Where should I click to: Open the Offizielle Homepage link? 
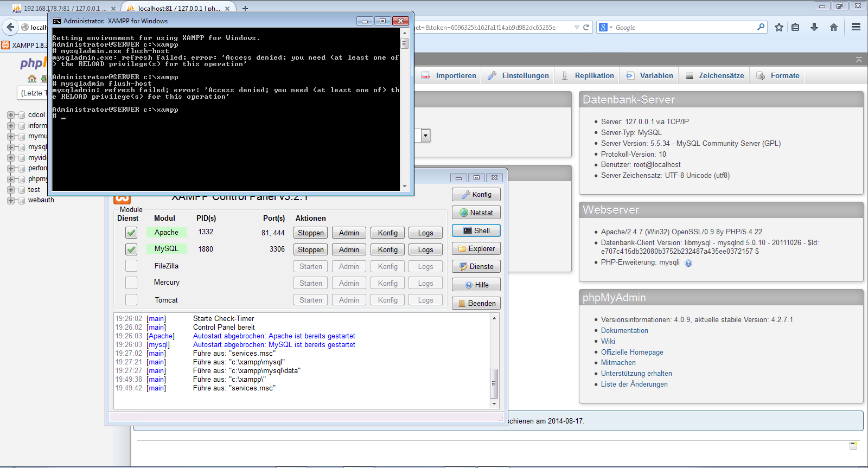click(632, 352)
